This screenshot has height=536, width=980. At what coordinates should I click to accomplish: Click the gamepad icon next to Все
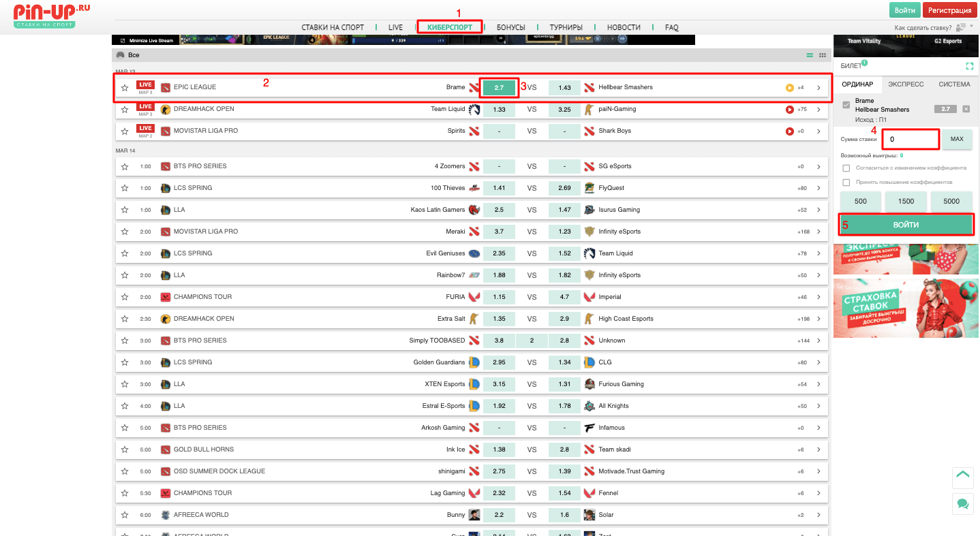120,55
